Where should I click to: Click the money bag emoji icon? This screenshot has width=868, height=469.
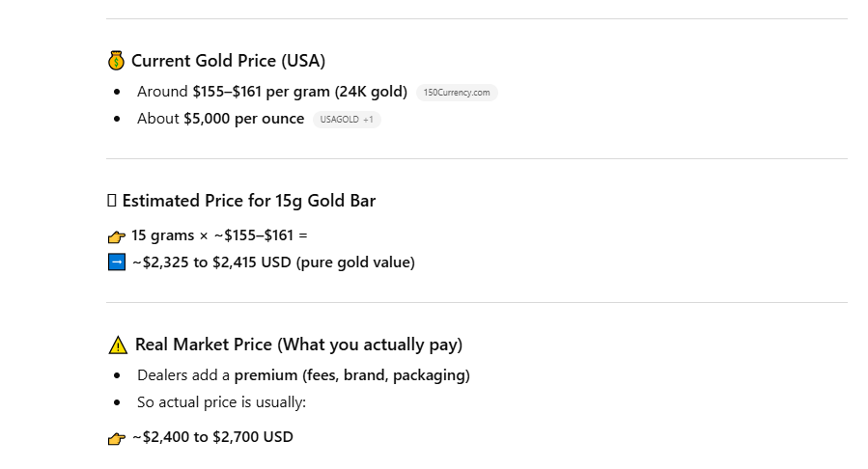click(116, 61)
